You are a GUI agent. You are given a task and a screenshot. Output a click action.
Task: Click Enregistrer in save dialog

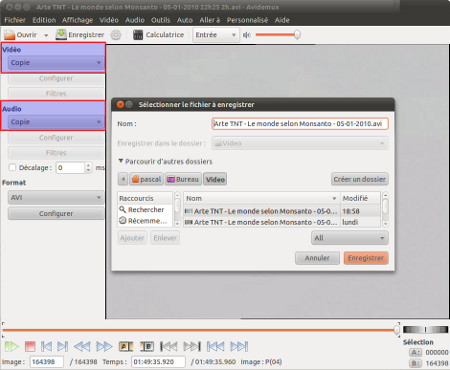366,258
